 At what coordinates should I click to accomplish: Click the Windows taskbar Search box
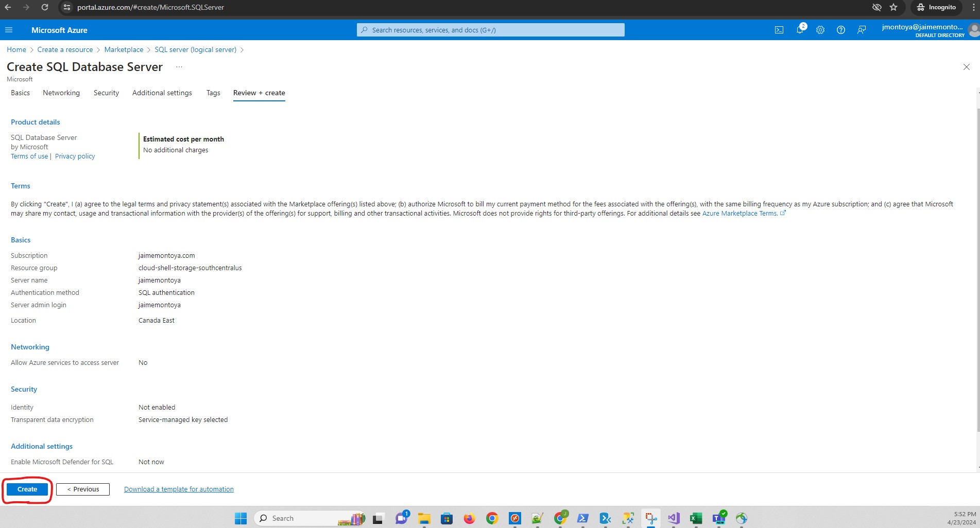pos(309,518)
